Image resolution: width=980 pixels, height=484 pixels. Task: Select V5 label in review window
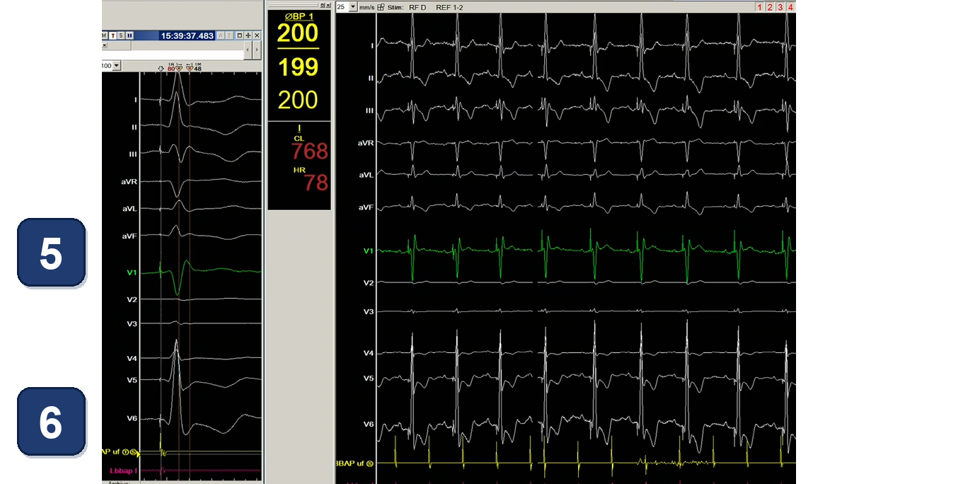[x=132, y=380]
